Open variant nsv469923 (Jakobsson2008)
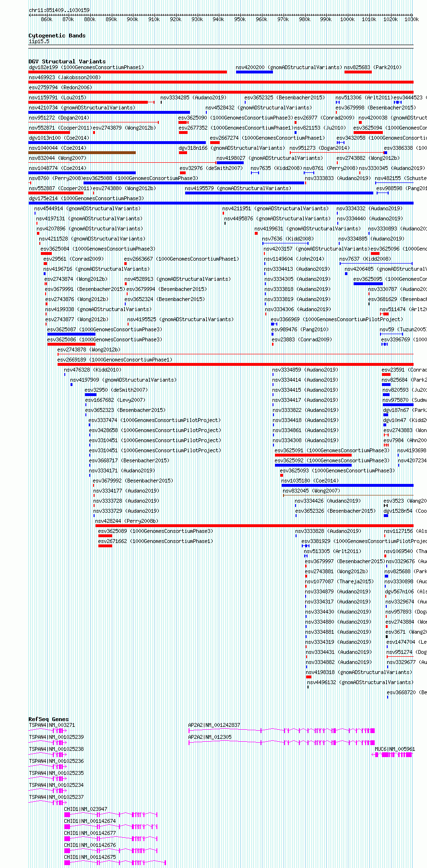This screenshot has height=868, width=427. pos(65,77)
